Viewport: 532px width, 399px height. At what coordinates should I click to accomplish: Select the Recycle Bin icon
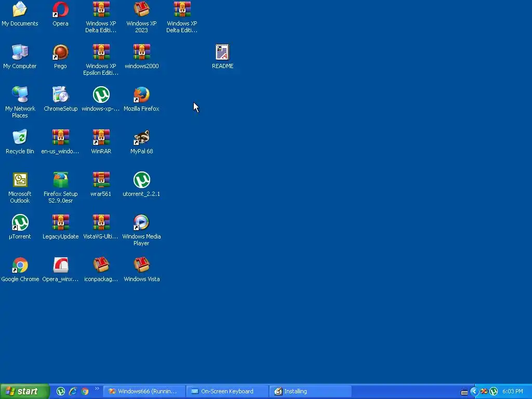coord(20,141)
